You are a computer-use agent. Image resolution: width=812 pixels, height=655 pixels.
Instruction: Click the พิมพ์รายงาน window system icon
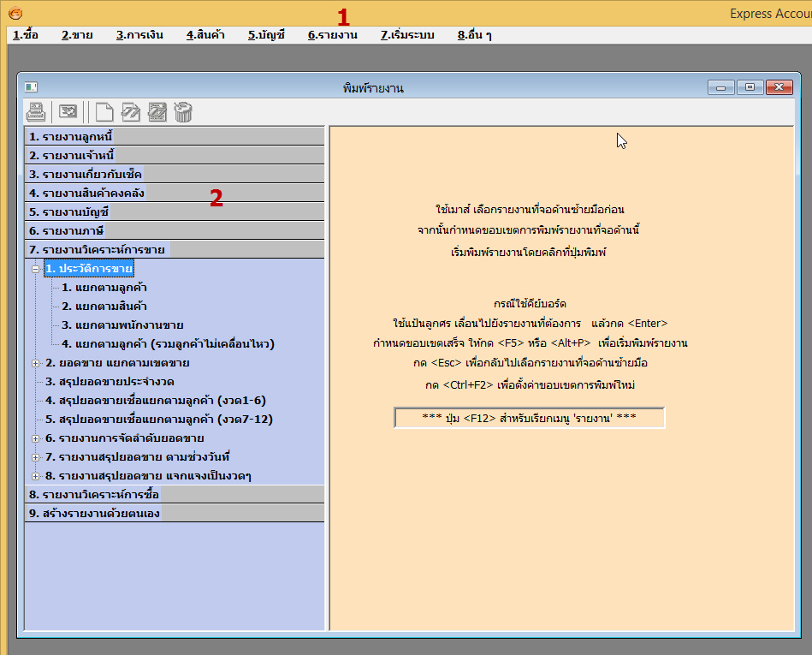point(31,87)
